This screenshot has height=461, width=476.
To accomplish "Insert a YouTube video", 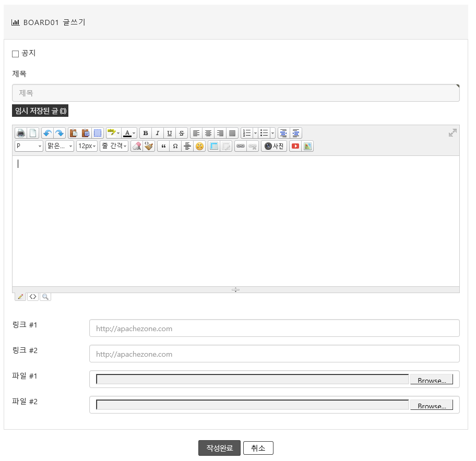I will 295,146.
